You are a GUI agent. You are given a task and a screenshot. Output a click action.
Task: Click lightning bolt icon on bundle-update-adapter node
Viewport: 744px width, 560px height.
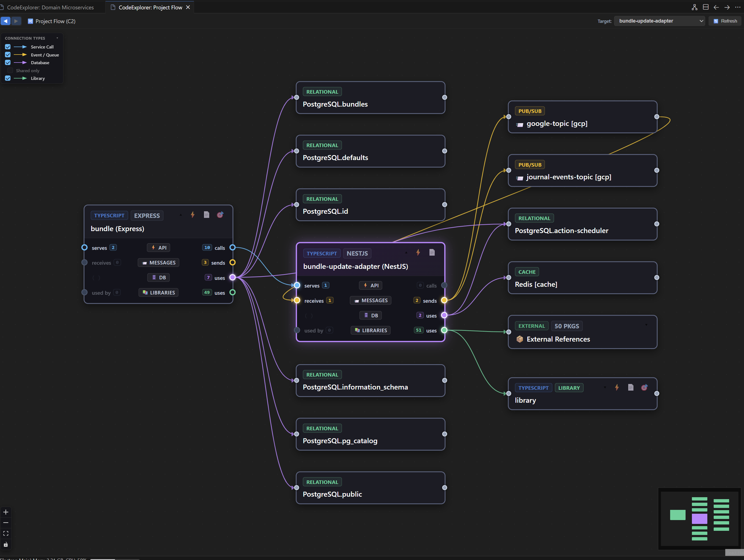pyautogui.click(x=418, y=252)
